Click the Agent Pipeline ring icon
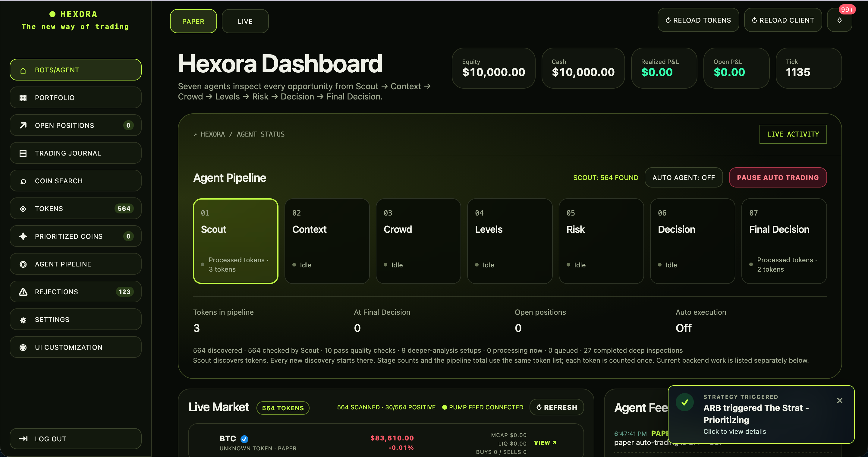The image size is (868, 457). pos(23,264)
